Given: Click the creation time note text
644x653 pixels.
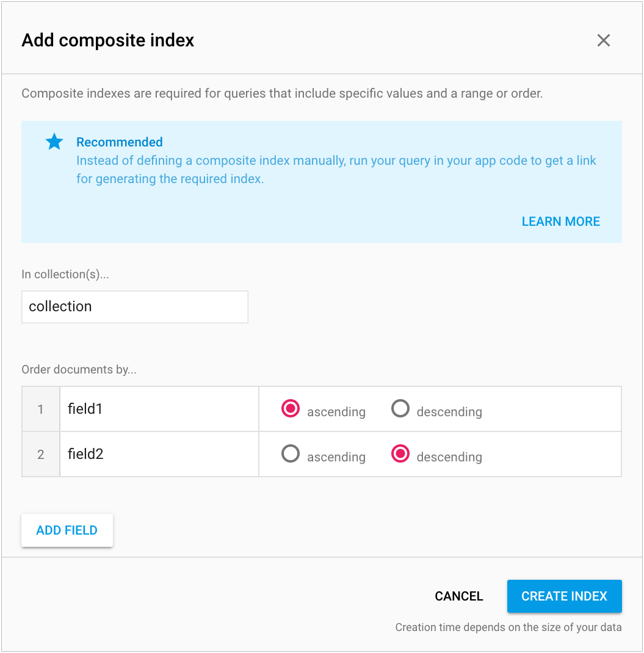Looking at the screenshot, I should coord(508,627).
